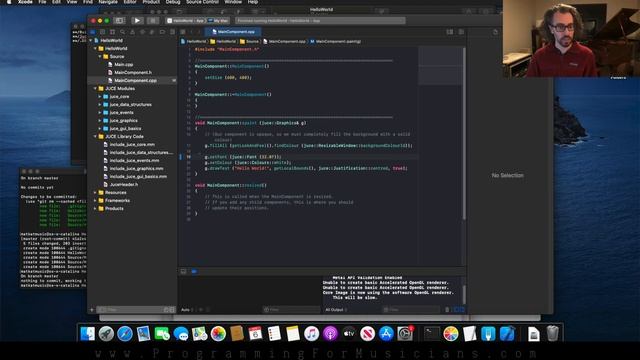This screenshot has height=360, width=640.
Task: Open the project navigator tab icon
Action: pyautogui.click(x=93, y=32)
